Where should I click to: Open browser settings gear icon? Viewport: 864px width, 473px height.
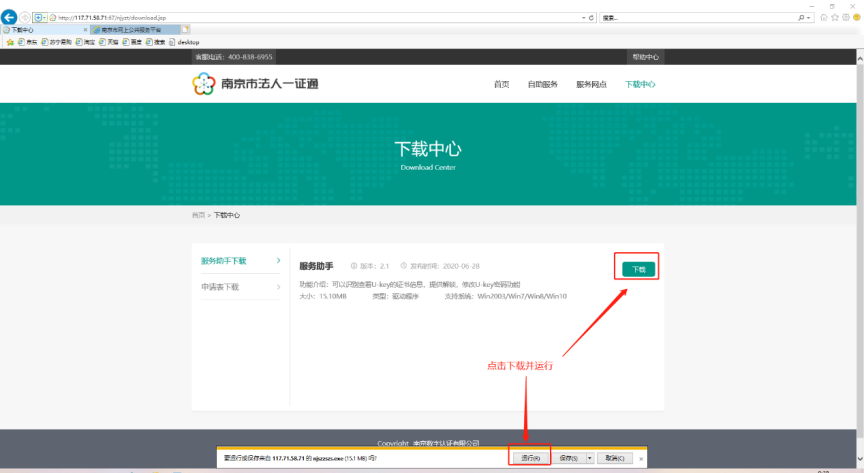(846, 17)
